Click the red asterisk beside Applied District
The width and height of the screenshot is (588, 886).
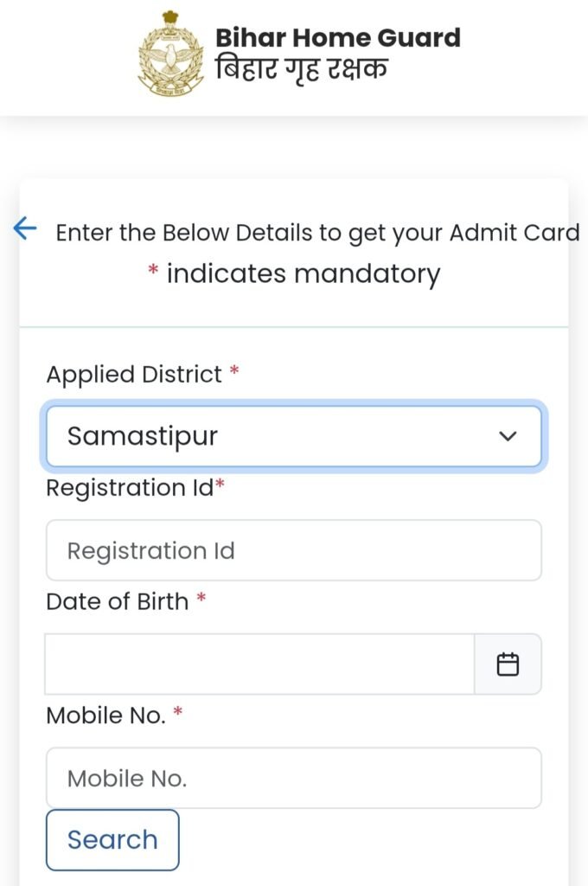click(234, 374)
